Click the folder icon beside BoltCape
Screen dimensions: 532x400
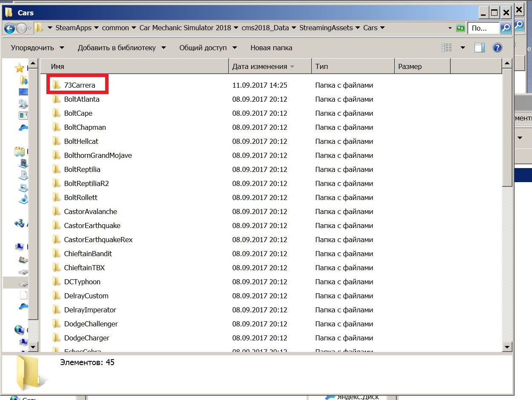(56, 113)
